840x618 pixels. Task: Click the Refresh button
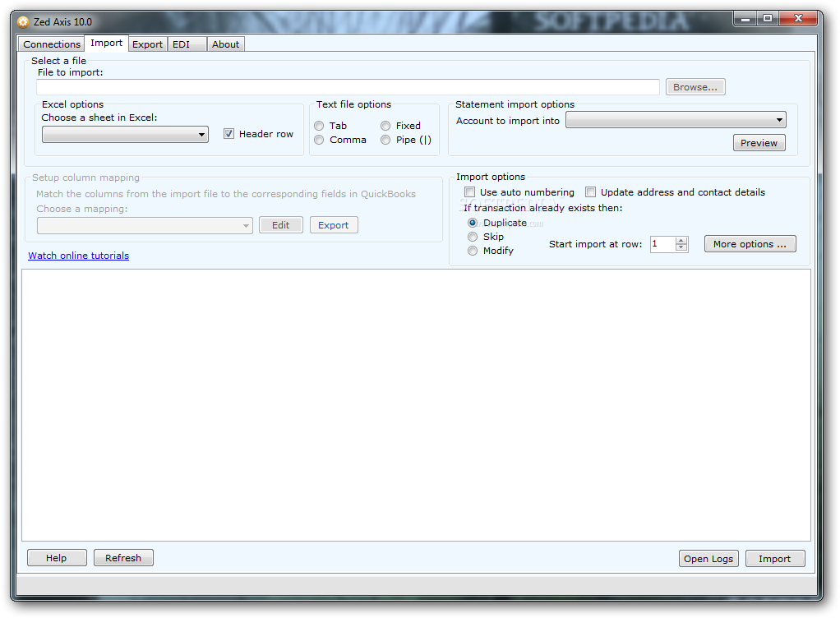click(x=123, y=558)
